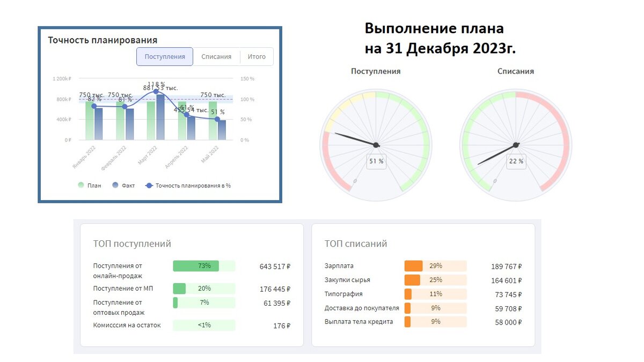Switch to the Списания tab

216,56
